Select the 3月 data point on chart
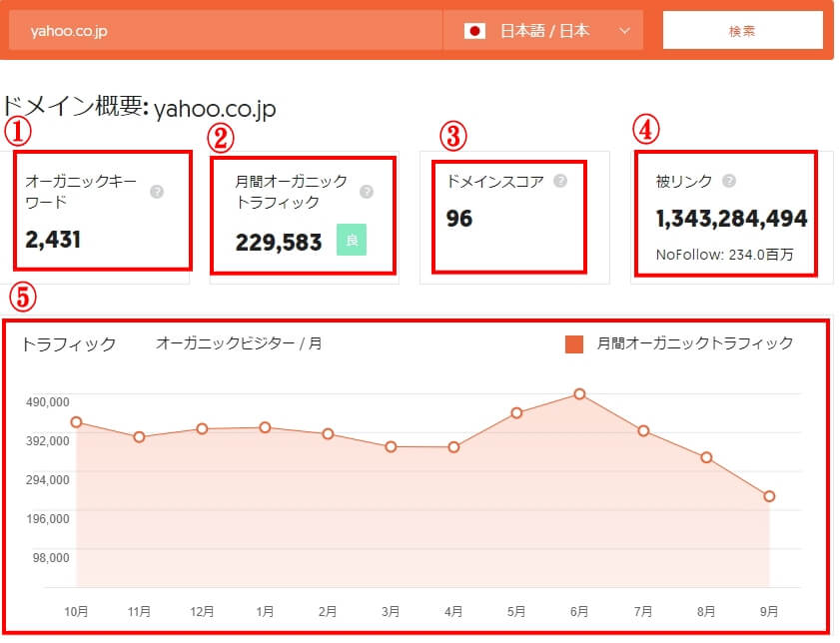The width and height of the screenshot is (840, 643). point(392,446)
